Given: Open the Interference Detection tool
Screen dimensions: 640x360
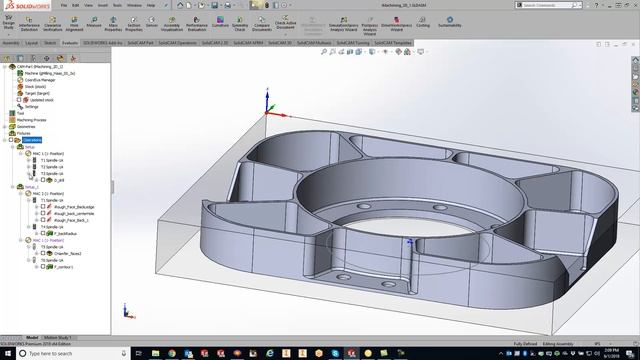Looking at the screenshot, I should coord(29,24).
